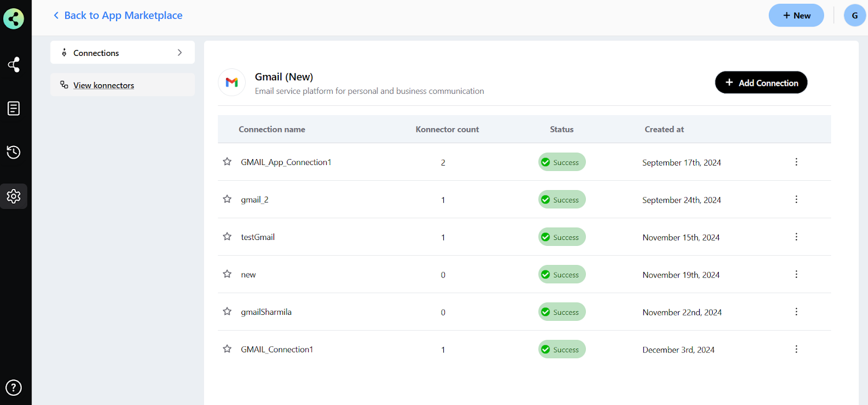868x405 pixels.
Task: Click the View konnectors icon
Action: tap(64, 85)
